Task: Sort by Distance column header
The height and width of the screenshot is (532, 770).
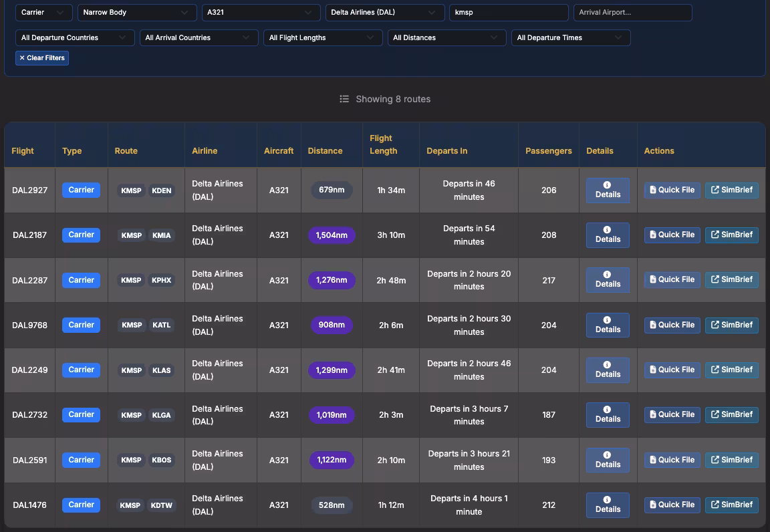Action: [x=325, y=151]
